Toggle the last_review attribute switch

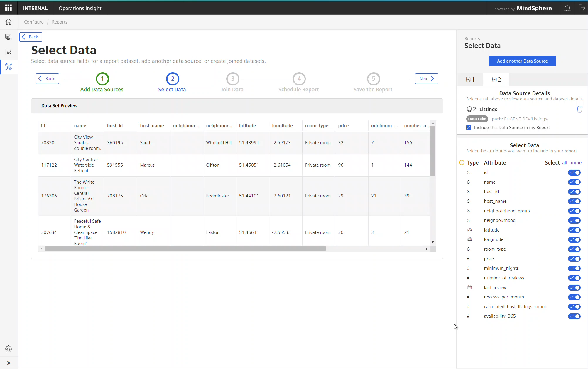574,288
